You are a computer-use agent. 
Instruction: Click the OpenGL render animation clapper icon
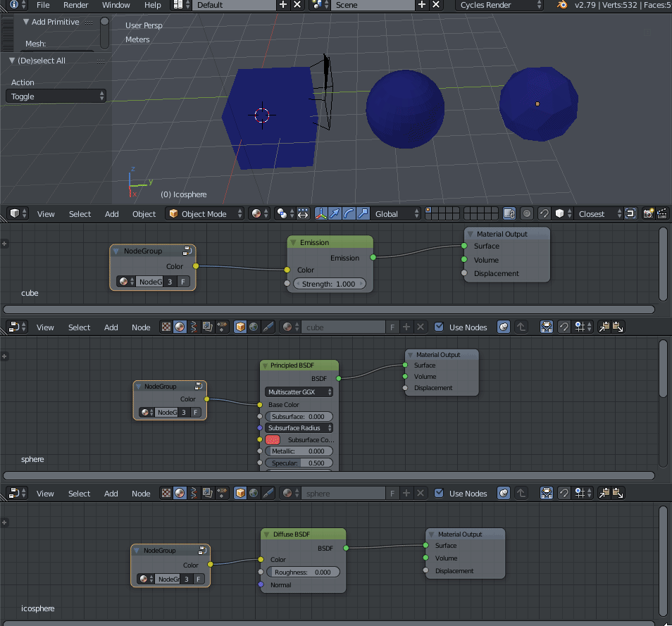click(x=662, y=213)
